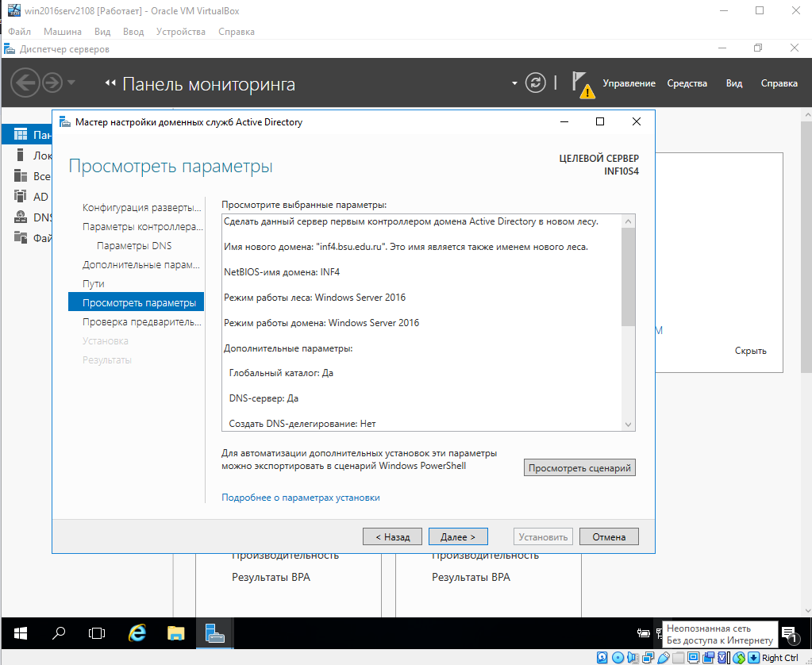Image resolution: width=812 pixels, height=665 pixels.
Task: Click Результаты BPA in left tile
Action: pos(271,577)
